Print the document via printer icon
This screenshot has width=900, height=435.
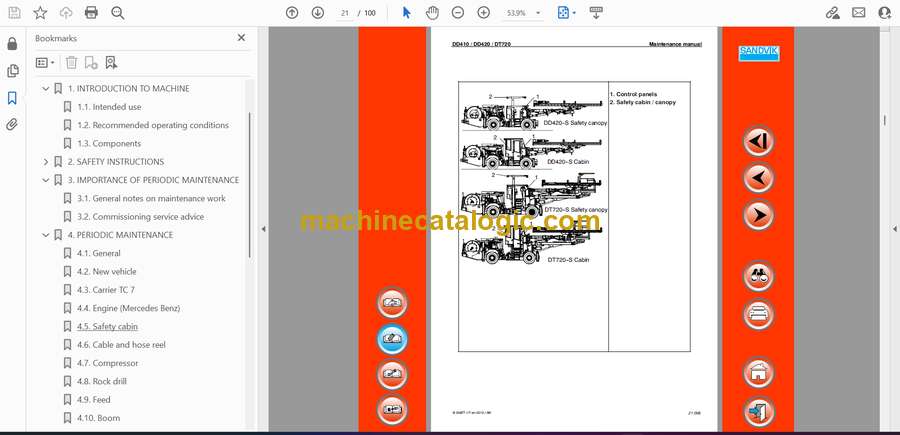coord(91,13)
